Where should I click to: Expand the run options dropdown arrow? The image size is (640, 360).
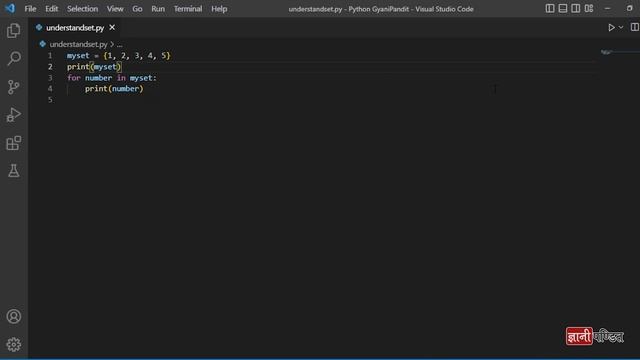tap(621, 28)
